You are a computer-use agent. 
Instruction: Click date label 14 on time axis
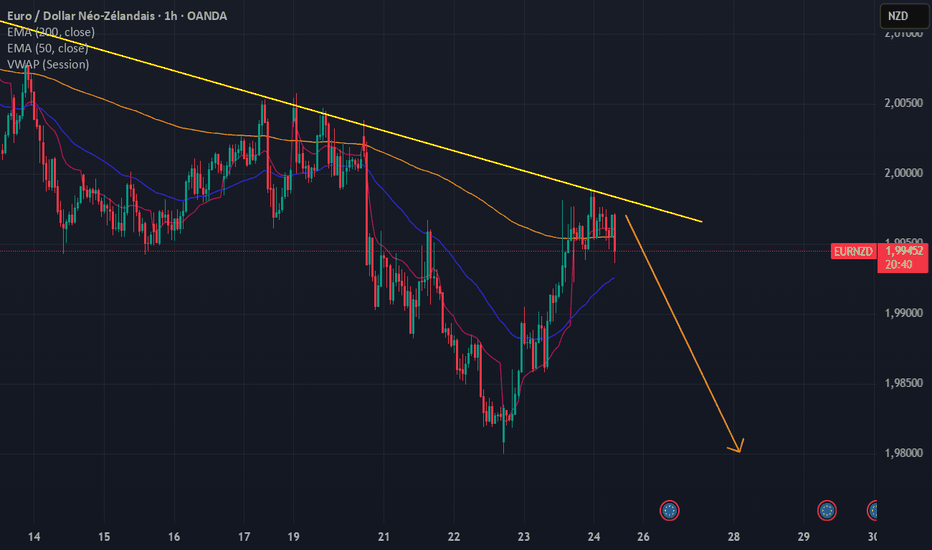pyautogui.click(x=34, y=537)
